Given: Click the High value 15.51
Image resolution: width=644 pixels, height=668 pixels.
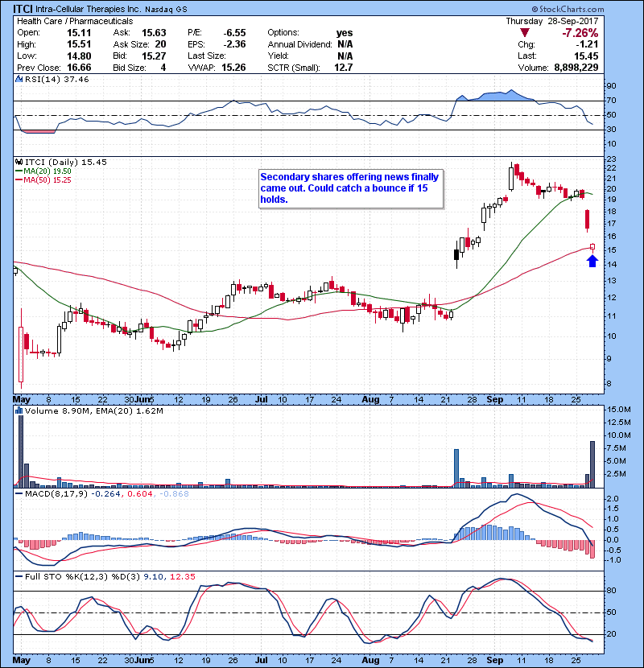Looking at the screenshot, I should [79, 44].
